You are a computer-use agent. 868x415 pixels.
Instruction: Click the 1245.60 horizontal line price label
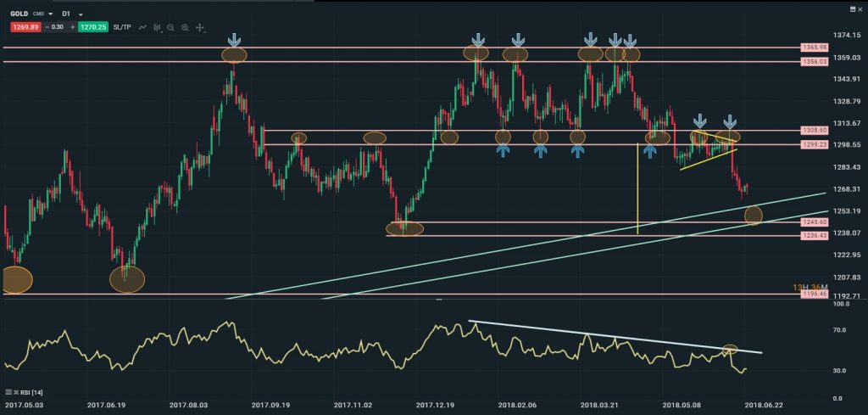(x=814, y=222)
